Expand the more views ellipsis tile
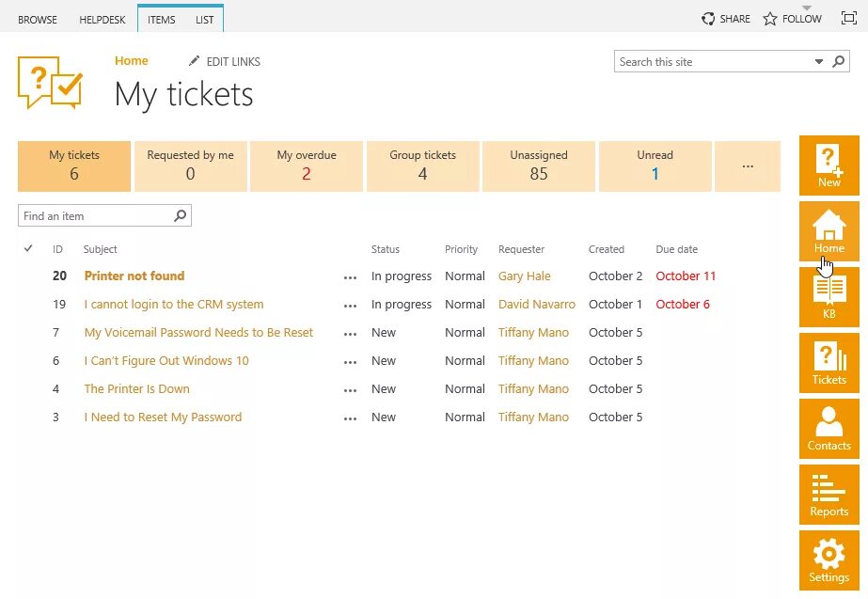The image size is (868, 599). click(748, 166)
